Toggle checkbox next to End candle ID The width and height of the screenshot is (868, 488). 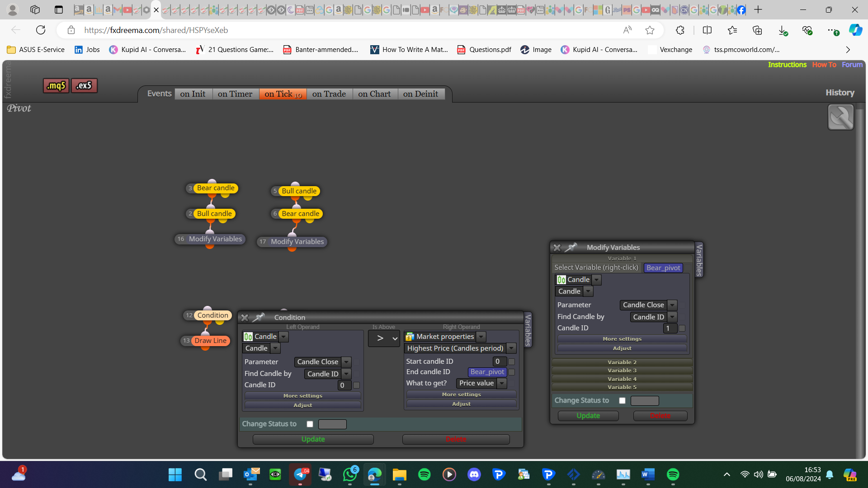(x=511, y=372)
